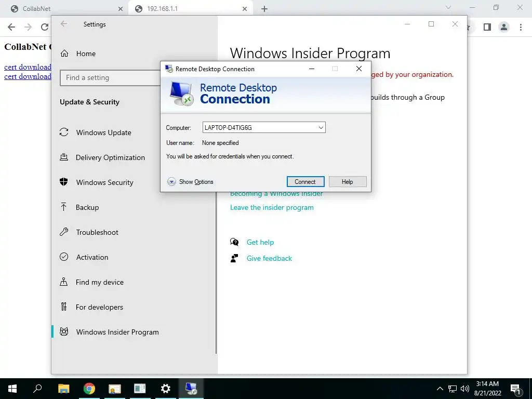Click the Chrome profile avatar icon
The width and height of the screenshot is (532, 399).
(x=504, y=27)
